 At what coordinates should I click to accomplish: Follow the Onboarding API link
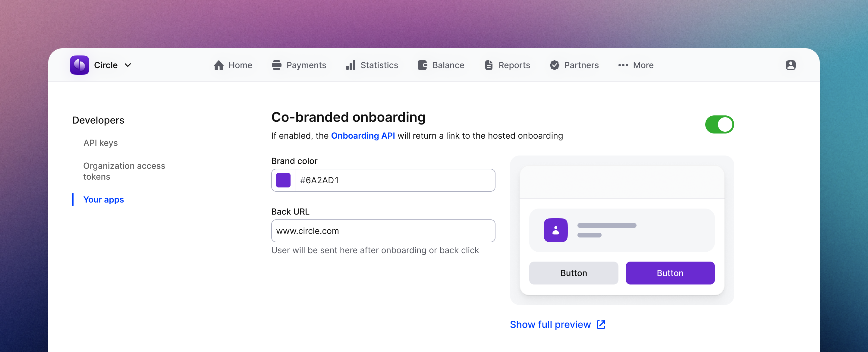363,135
